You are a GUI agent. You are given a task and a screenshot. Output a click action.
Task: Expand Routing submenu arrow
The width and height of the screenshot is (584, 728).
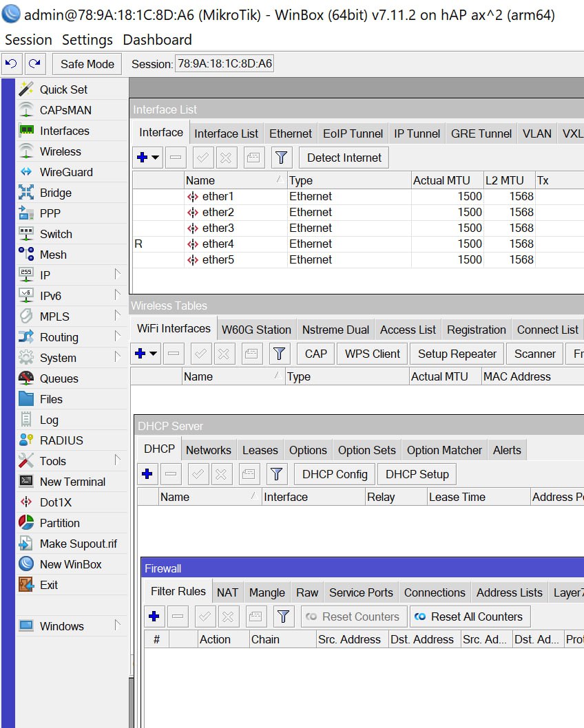click(x=118, y=336)
